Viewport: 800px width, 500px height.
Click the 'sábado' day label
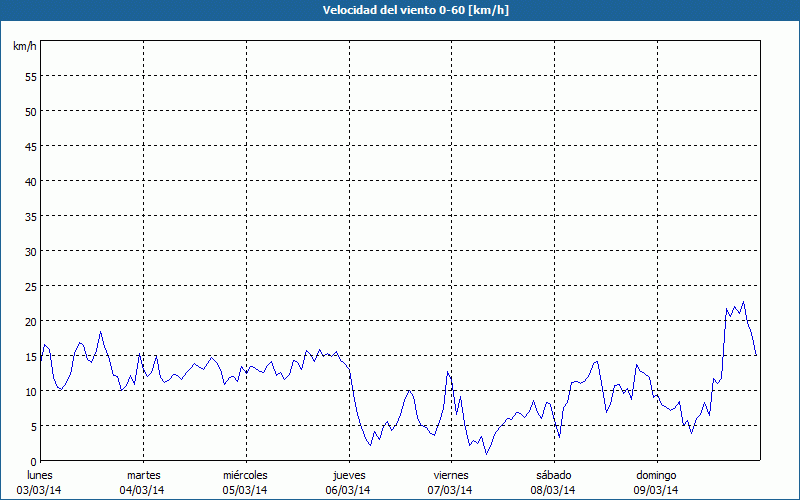pos(553,475)
